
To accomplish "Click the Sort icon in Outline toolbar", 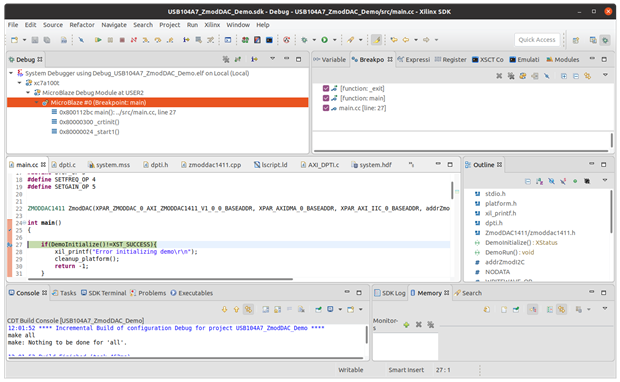I will (539, 181).
